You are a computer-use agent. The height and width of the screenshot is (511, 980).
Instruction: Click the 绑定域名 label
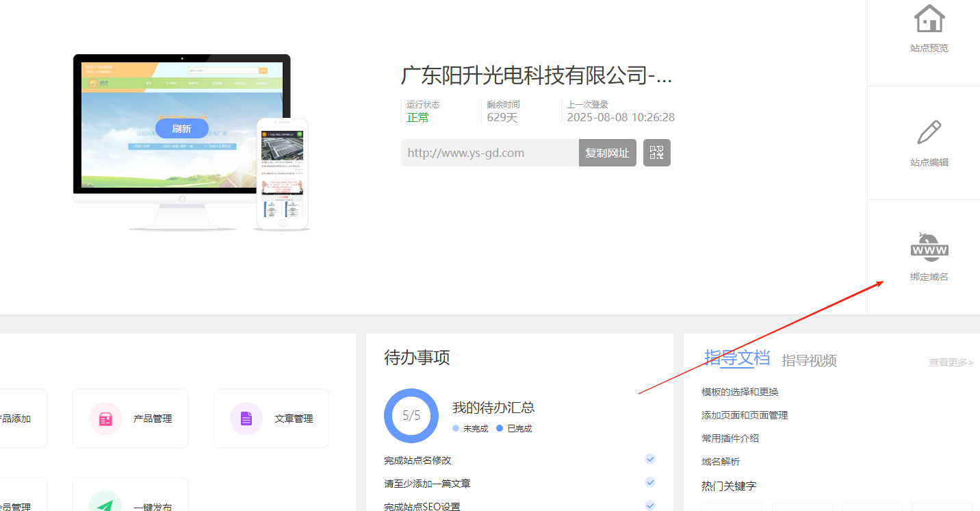[929, 277]
